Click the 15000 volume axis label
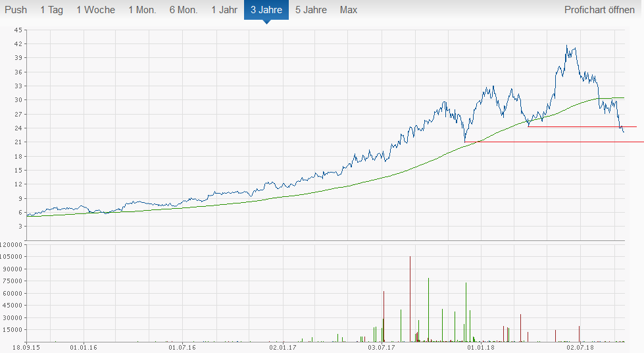 (12, 329)
